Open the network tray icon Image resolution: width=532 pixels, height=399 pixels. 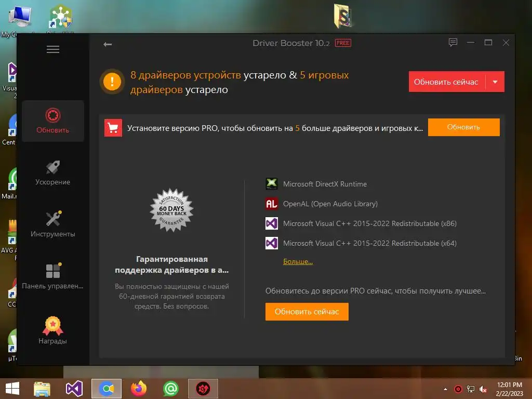(471, 389)
